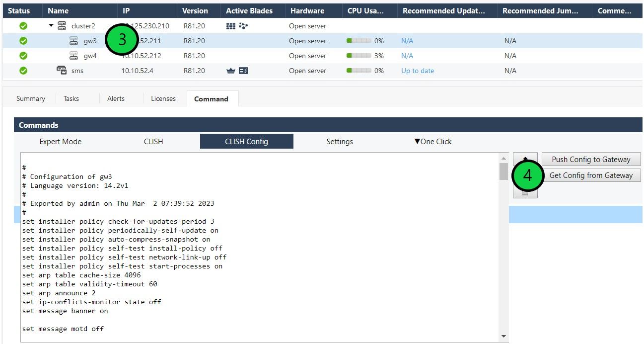Click the line 'set installer policy check-for-updates-period 3'
644x344 pixels.
tap(118, 221)
